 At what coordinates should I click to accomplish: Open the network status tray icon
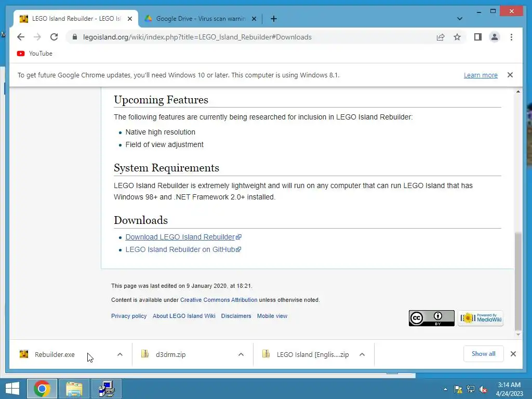click(x=471, y=390)
